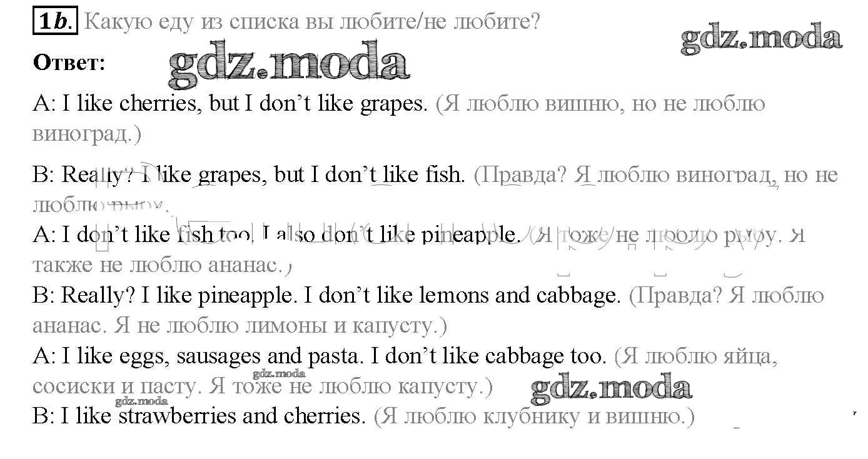Viewport: 868px width, 459px height.
Task: Click the small gdz.moda watermark above "and pasta"
Action: coord(280,374)
